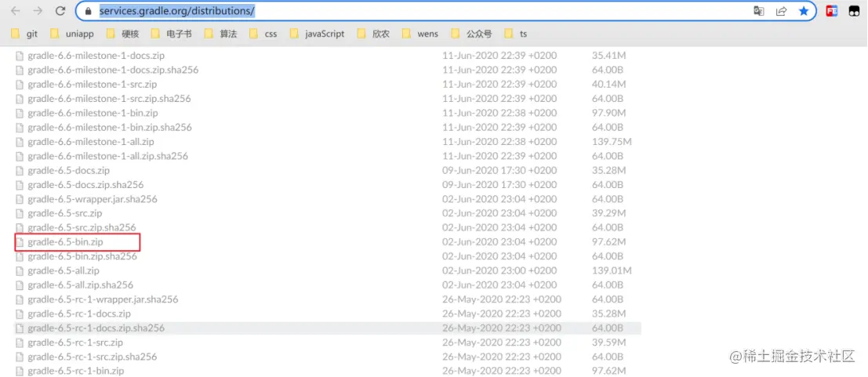Open the translate page icon
Viewport: 868px width, 377px height.
coord(759,10)
